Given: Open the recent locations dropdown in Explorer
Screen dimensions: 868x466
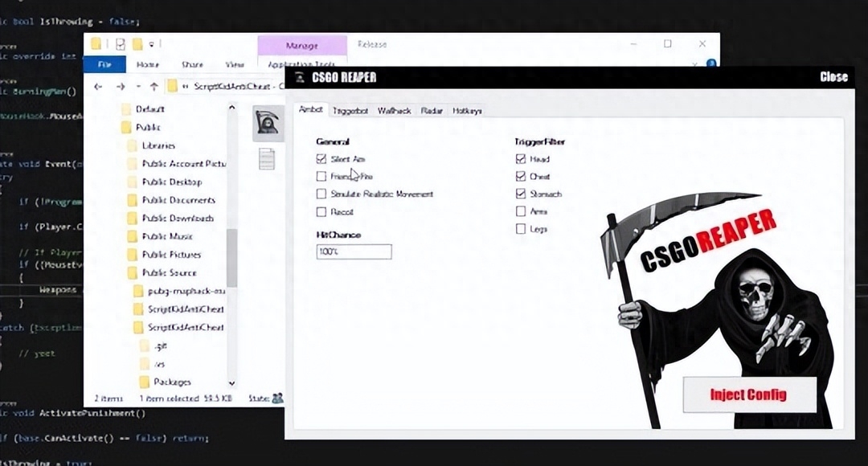Looking at the screenshot, I should pos(138,86).
